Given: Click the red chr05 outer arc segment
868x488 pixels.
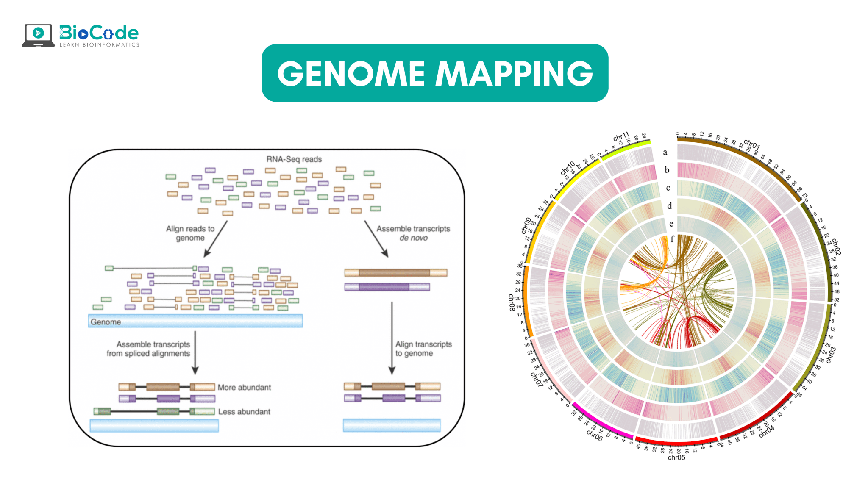Looking at the screenshot, I should coord(676,442).
